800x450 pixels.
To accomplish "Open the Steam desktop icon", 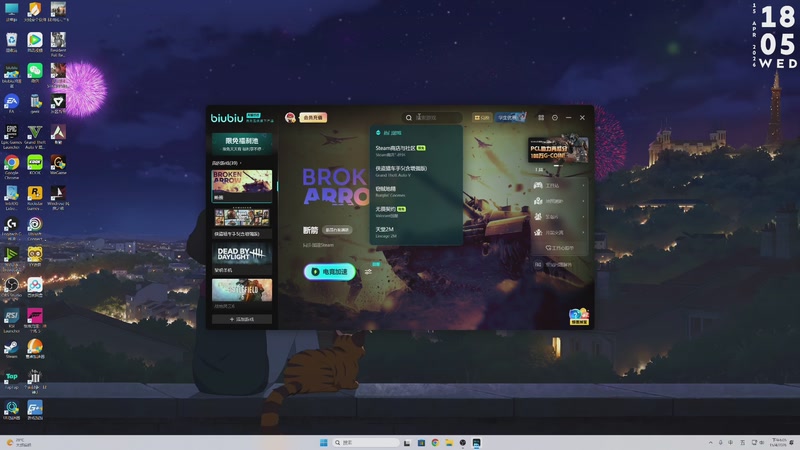I will [x=11, y=348].
